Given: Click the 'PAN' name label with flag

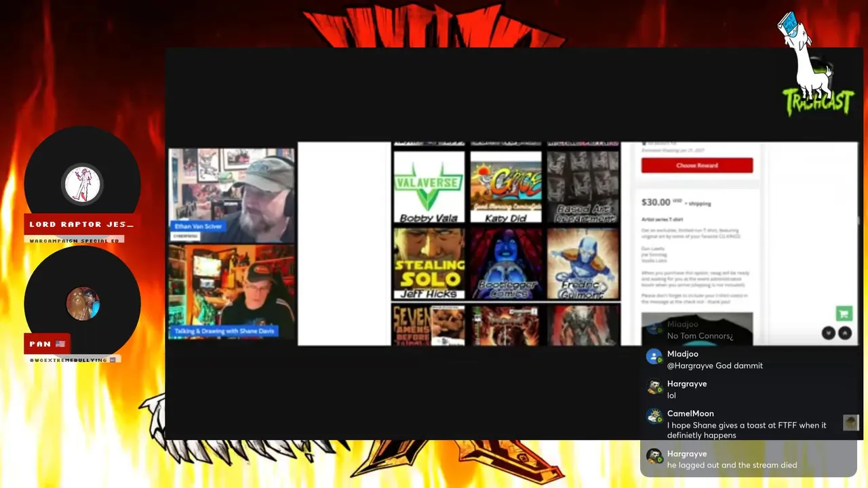Looking at the screenshot, I should pos(47,344).
